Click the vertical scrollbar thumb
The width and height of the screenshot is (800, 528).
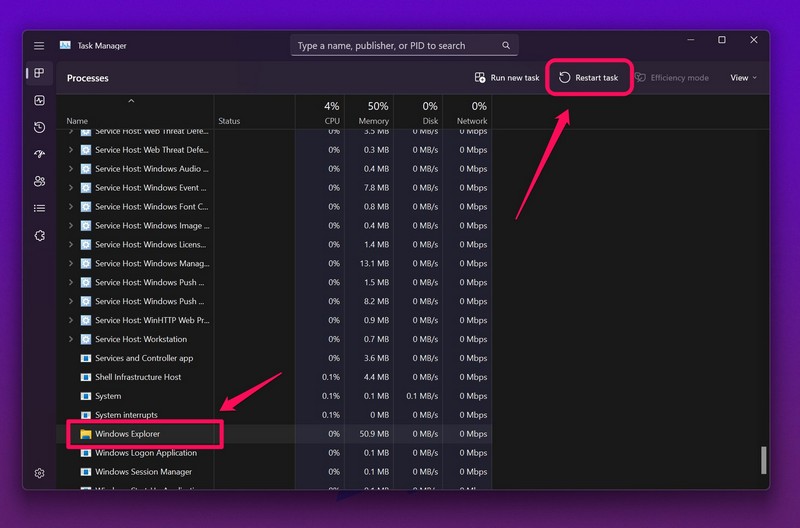coord(763,459)
